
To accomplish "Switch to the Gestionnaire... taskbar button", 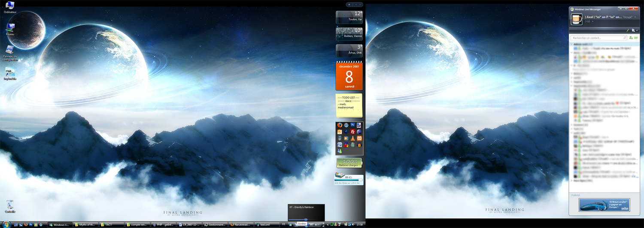I will click(215, 225).
